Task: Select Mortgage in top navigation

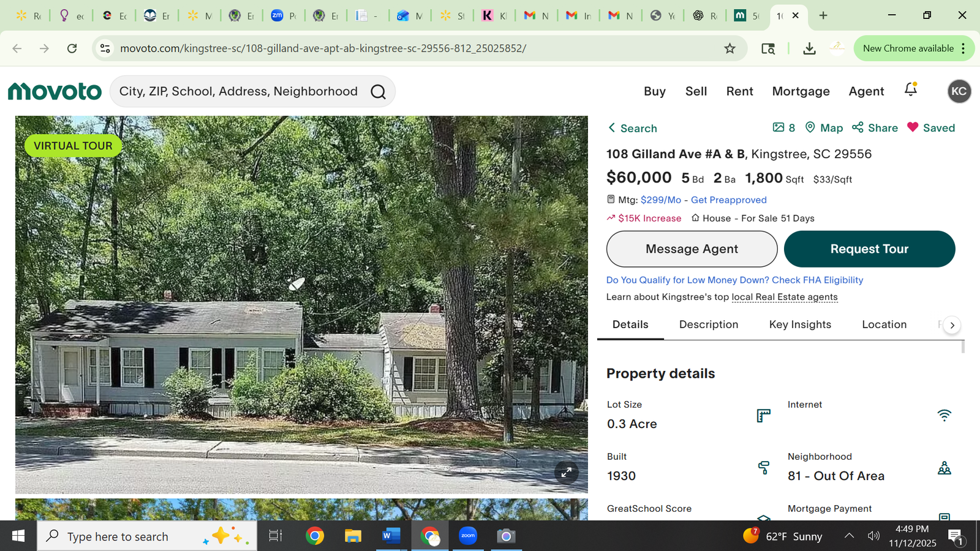Action: click(801, 91)
